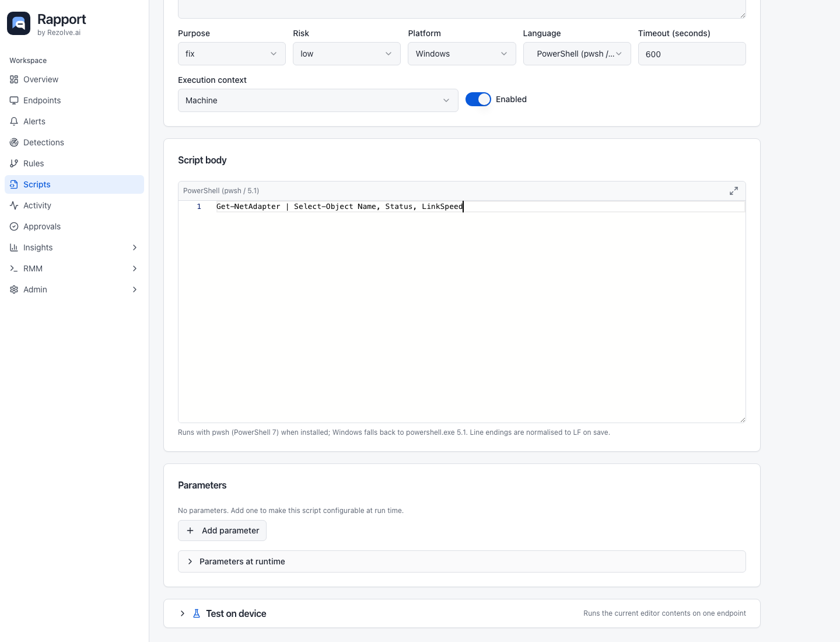Screen dimensions: 840x642
Task: Click the plus icon in Add parameter
Action: click(x=190, y=531)
